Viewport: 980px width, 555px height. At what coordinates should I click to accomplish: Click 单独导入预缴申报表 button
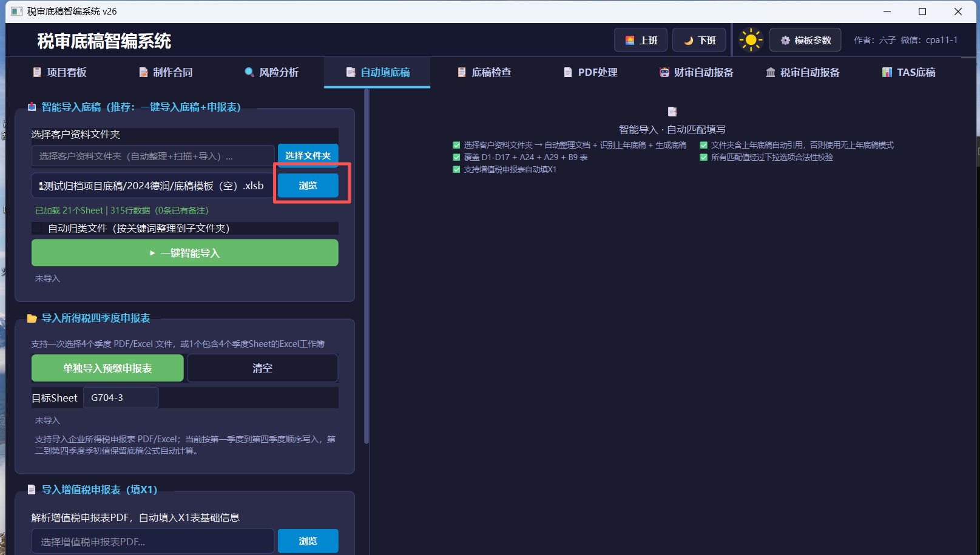(x=107, y=368)
